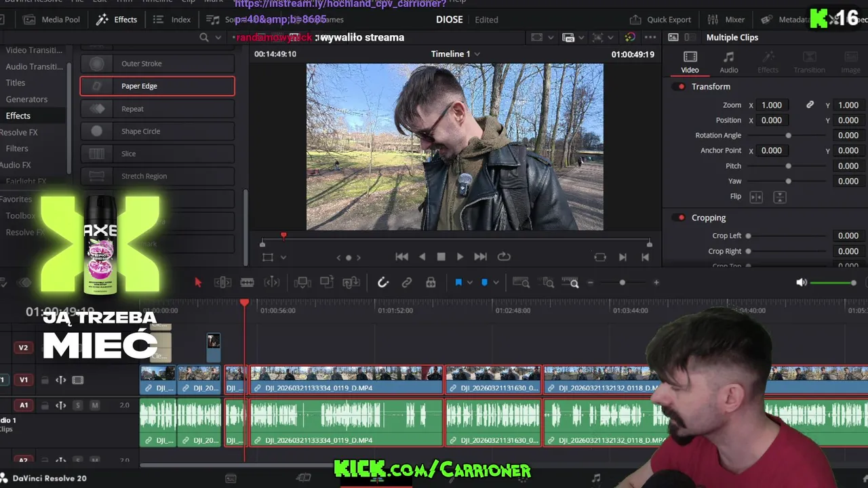Select the Generators effects category
868x488 pixels.
tap(26, 99)
